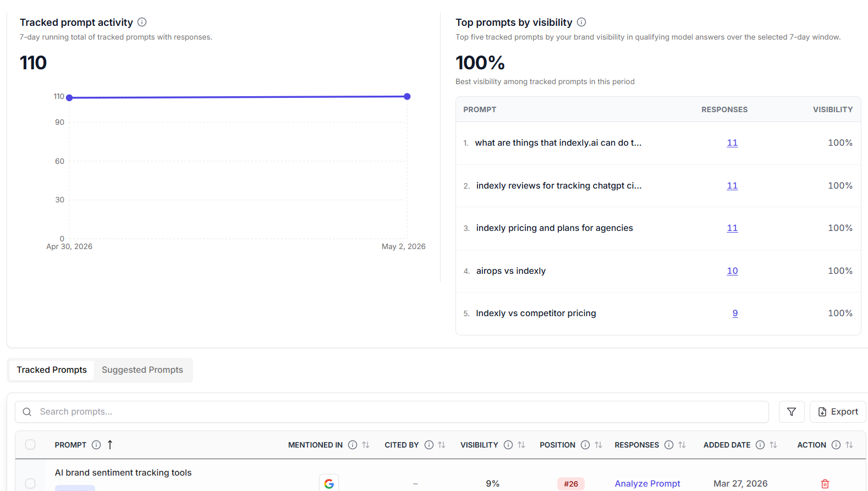Click the '9%' visibility value
This screenshot has width=868, height=491.
(x=493, y=484)
